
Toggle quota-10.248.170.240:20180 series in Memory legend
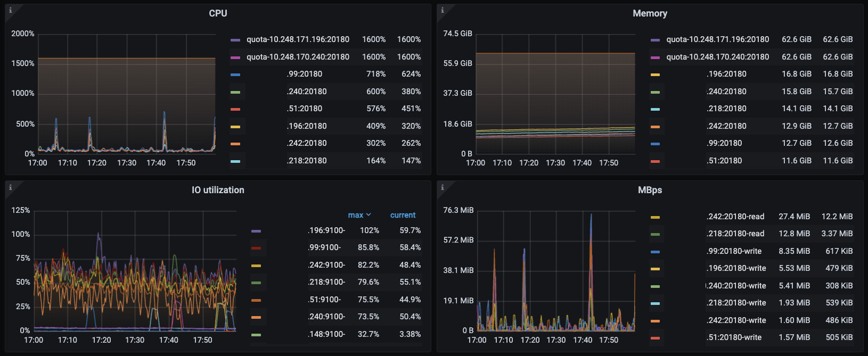coord(717,57)
